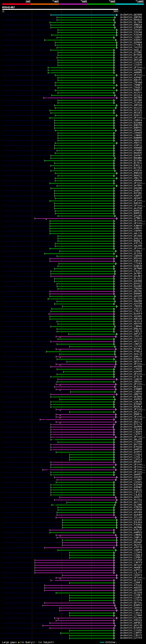Select hit UniRef100_C5MBE7
This screenshot has height=644, width=146.
coord(131,85)
